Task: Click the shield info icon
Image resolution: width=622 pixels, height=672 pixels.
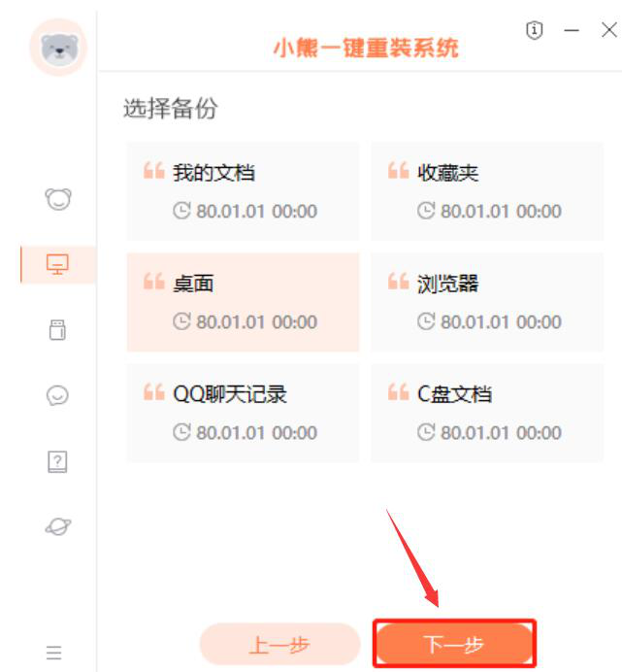Action: click(x=535, y=30)
